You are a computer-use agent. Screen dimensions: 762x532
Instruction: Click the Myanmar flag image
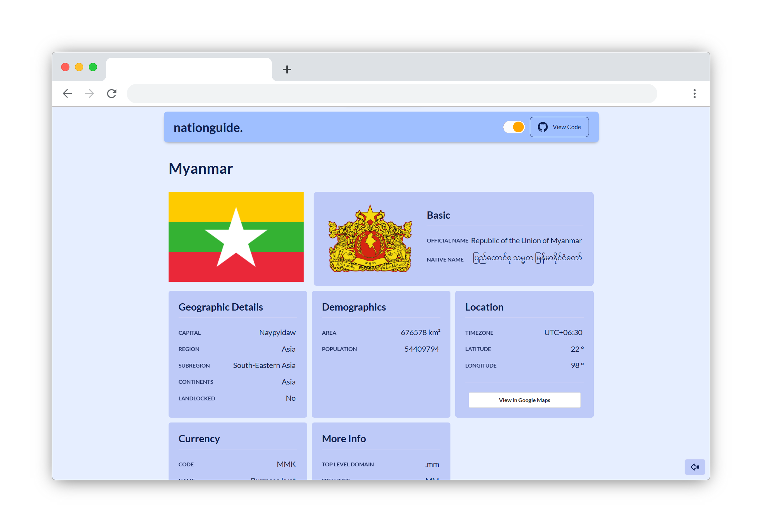pos(236,237)
